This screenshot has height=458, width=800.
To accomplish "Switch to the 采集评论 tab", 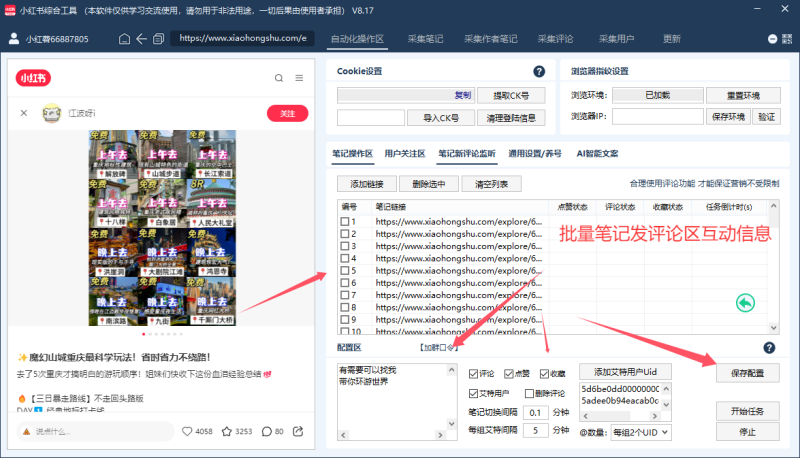I will point(555,39).
